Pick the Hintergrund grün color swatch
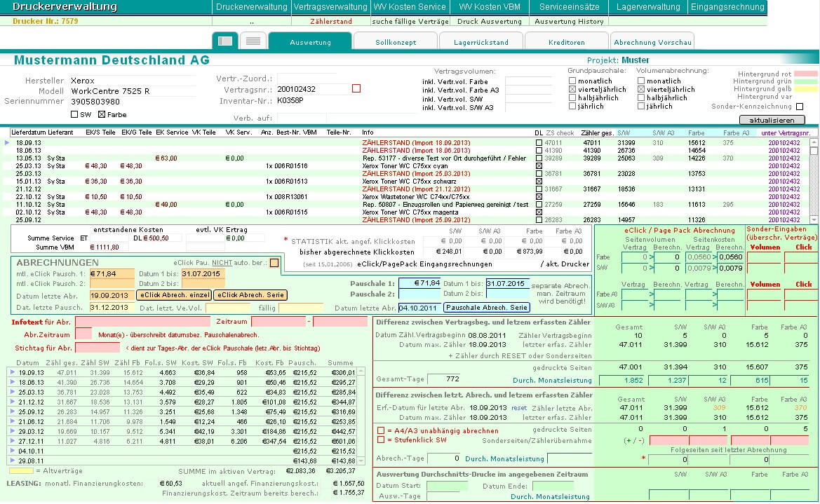Screen dimensions: 820x504 coord(805,81)
